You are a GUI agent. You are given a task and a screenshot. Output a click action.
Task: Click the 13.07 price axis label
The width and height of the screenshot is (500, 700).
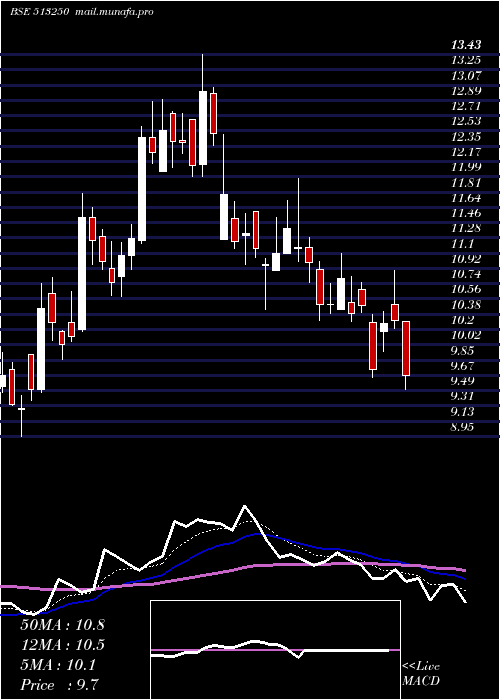click(466, 75)
